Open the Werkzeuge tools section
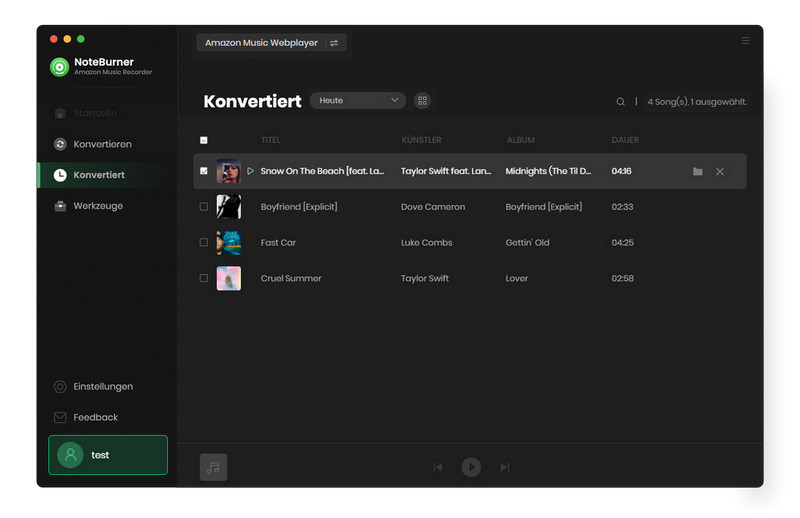Screen dimensions: 800x518 coord(88,206)
